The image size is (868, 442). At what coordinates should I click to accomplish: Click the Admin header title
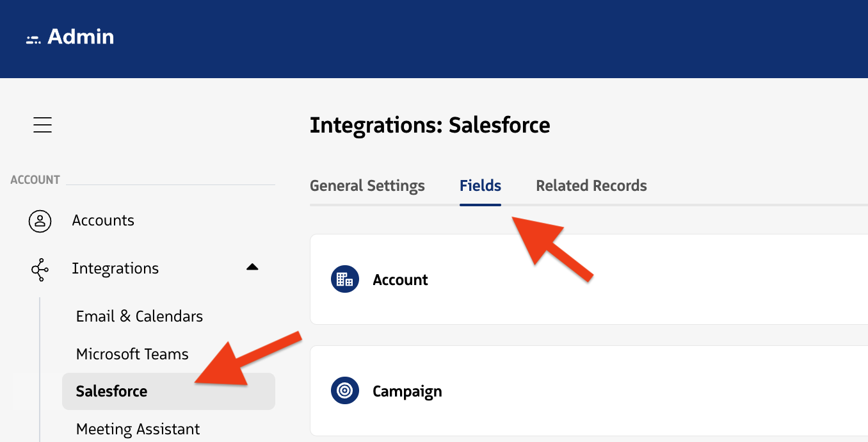click(81, 37)
